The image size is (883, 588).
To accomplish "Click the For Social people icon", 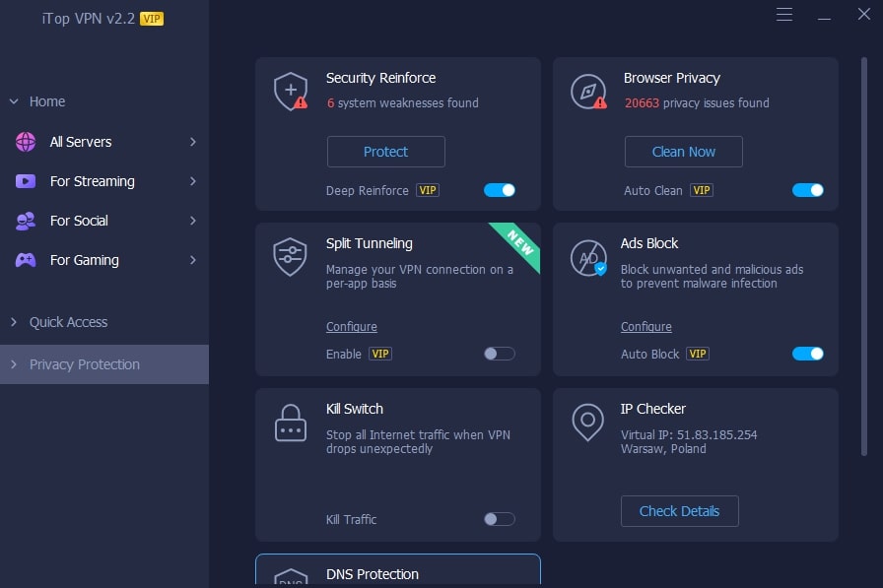I will (x=26, y=221).
